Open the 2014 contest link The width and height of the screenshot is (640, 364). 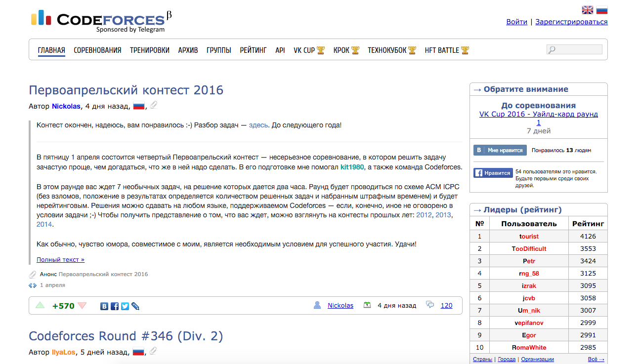[44, 224]
